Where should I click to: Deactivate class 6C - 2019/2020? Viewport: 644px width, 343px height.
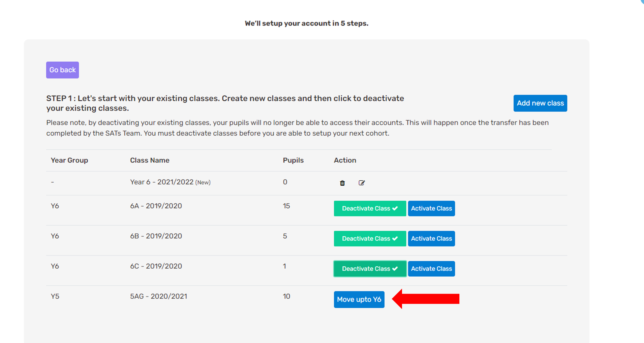click(370, 269)
